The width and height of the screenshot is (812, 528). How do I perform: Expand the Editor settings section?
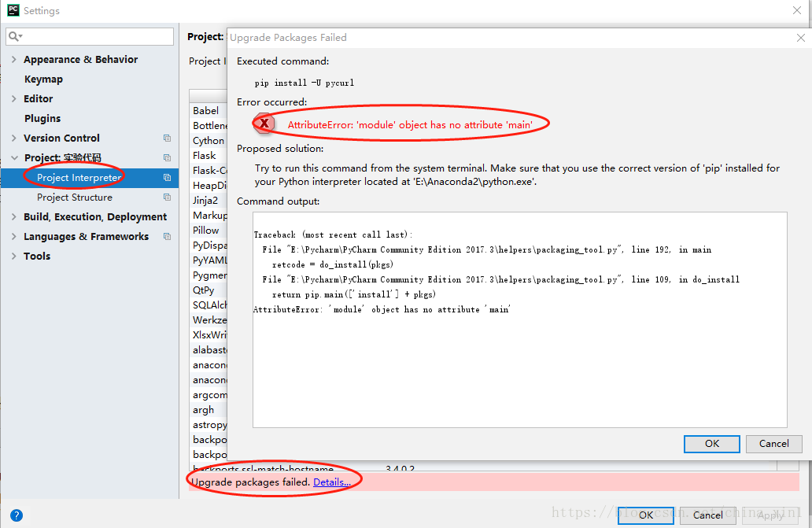[x=14, y=99]
